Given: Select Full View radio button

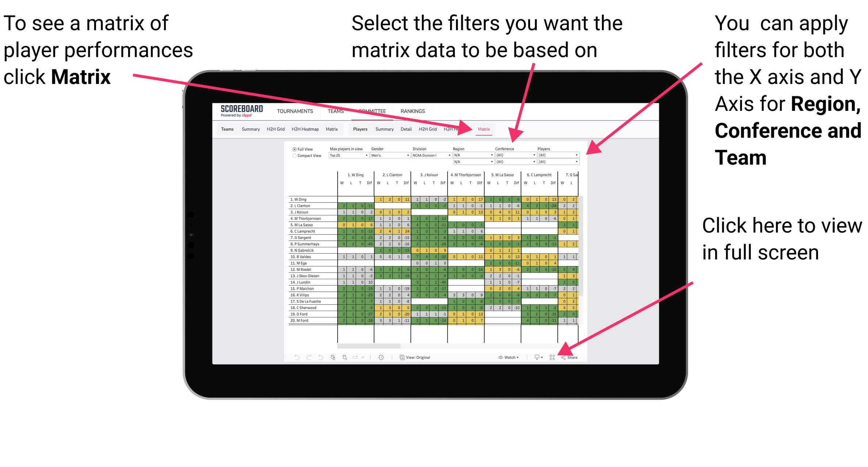Looking at the screenshot, I should click(x=294, y=149).
